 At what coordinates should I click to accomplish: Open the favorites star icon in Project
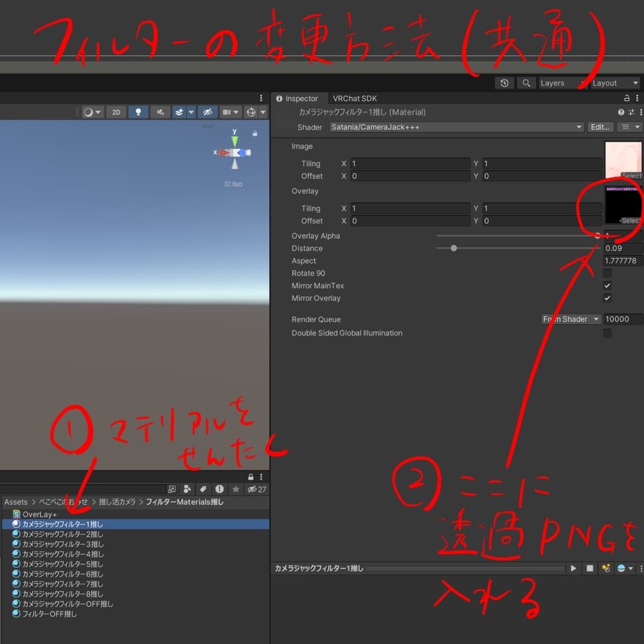pos(236,489)
